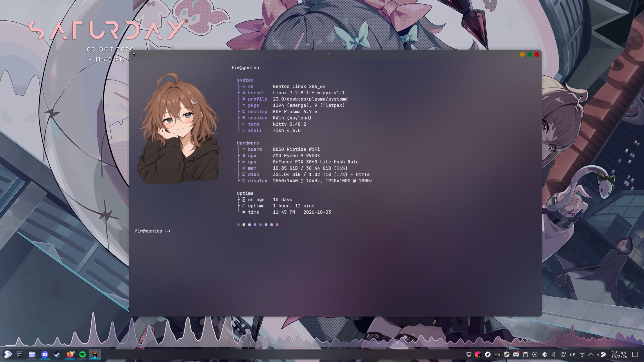Click 'Linux 7.2.8-1-fiw-nyx-v1.1' kernel value
The width and height of the screenshot is (644, 362).
309,93
